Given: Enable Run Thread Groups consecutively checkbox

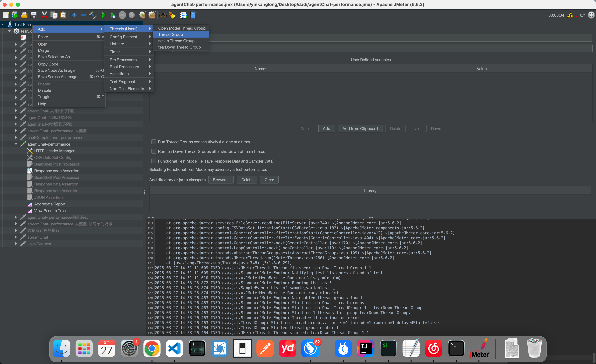Looking at the screenshot, I should pos(154,142).
